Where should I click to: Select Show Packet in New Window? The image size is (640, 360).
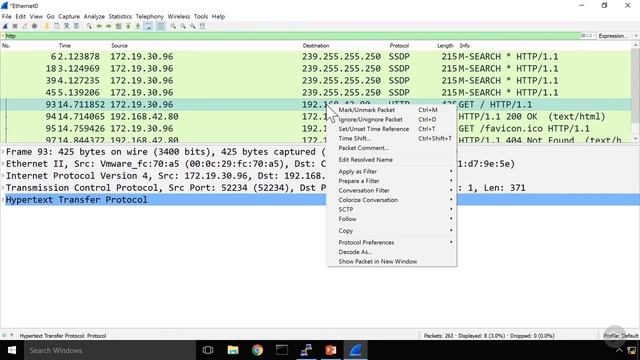pos(392,261)
